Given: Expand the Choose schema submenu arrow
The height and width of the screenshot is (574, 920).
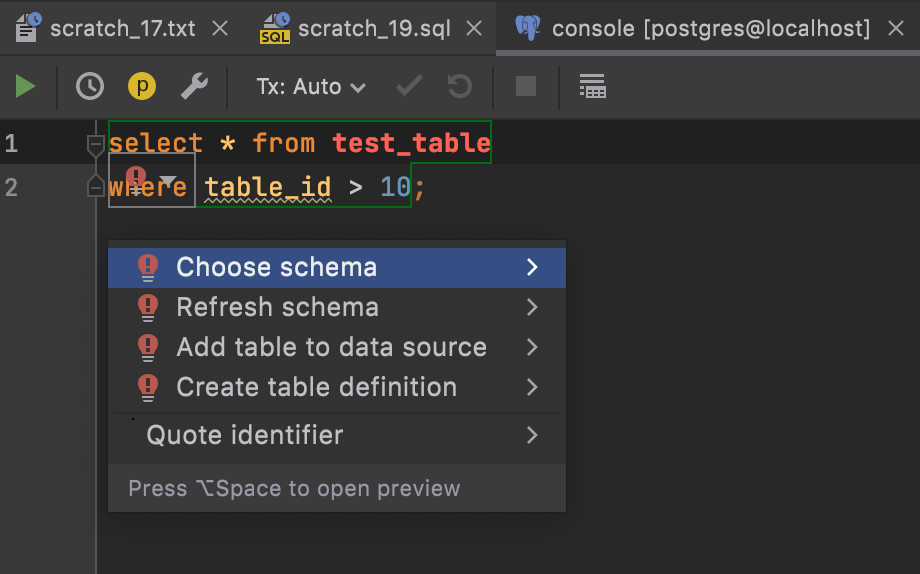Looking at the screenshot, I should click(532, 268).
